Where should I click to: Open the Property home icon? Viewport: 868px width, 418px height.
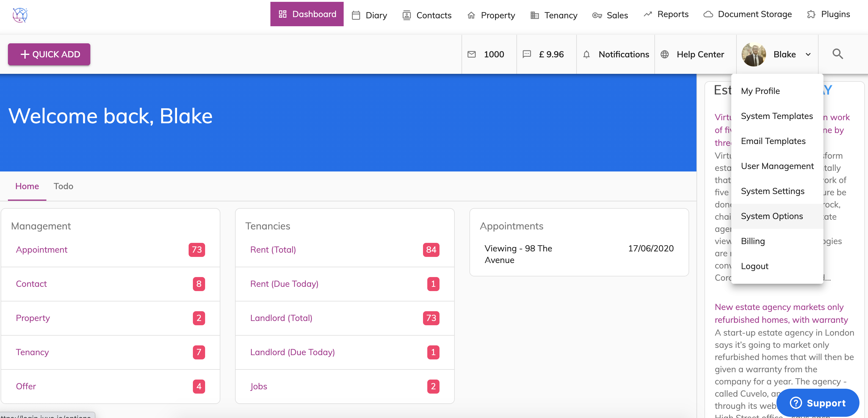click(472, 15)
